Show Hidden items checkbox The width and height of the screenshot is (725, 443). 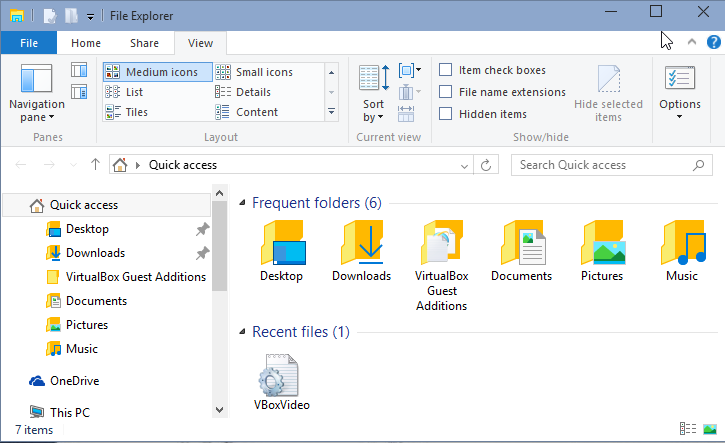(x=446, y=114)
